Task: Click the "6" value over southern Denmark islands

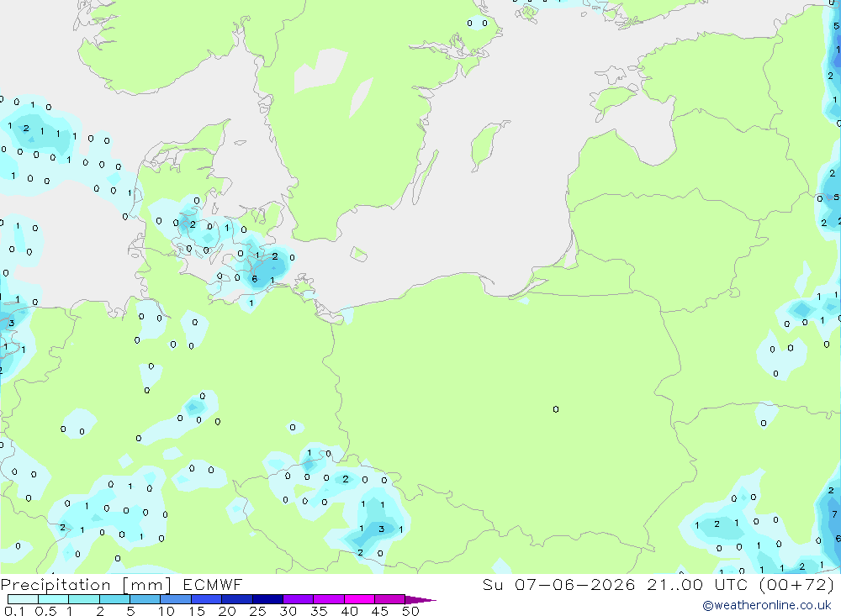Action: tap(254, 279)
